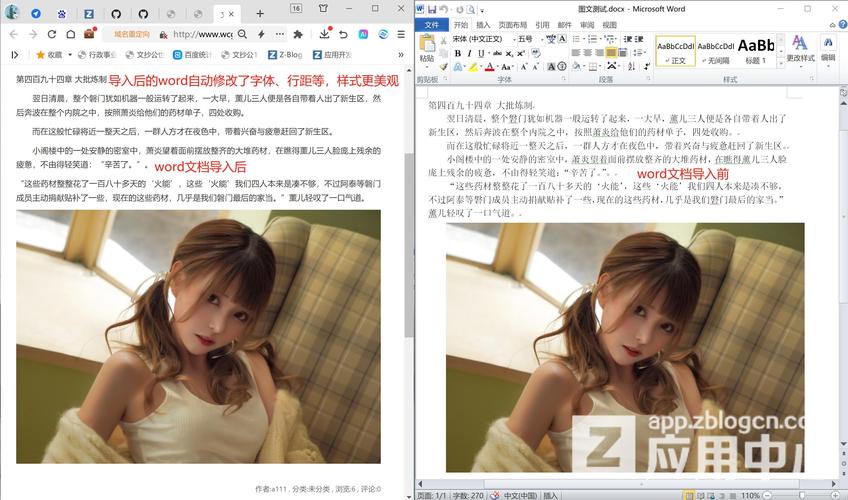Image resolution: width=848 pixels, height=500 pixels.
Task: Open the 百度统计 bookmark
Action: point(192,55)
